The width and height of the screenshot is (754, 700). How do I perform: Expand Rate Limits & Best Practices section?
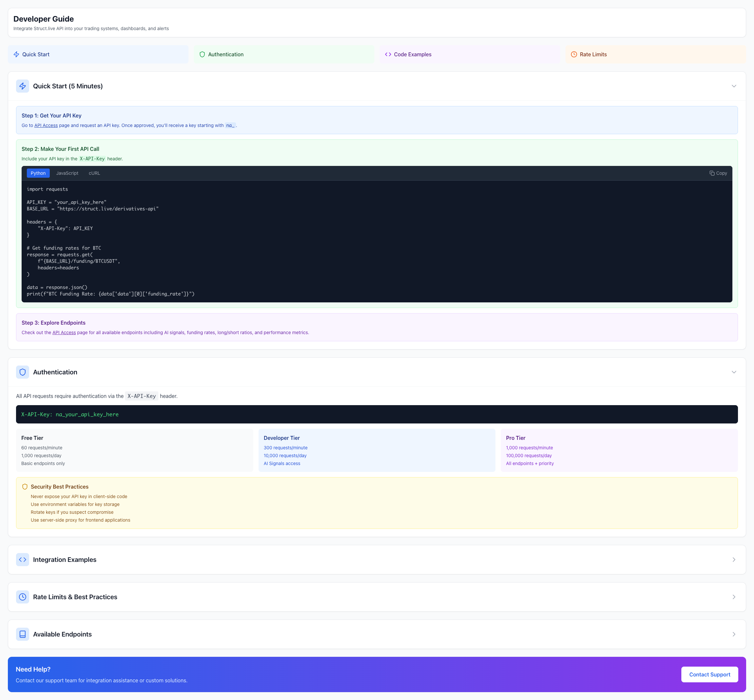pos(734,597)
